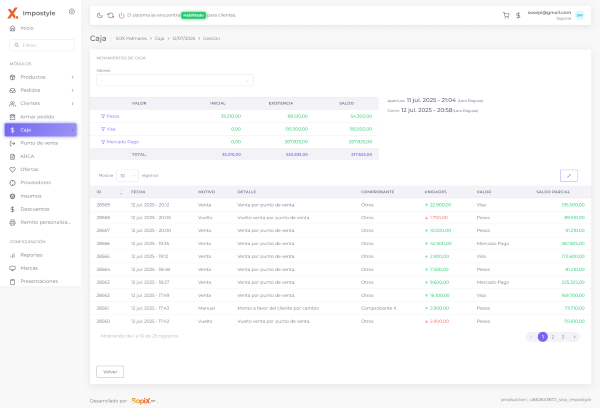Screen dimensions: 600x408
Task: Click the dollar sign icon in header
Action: point(517,16)
